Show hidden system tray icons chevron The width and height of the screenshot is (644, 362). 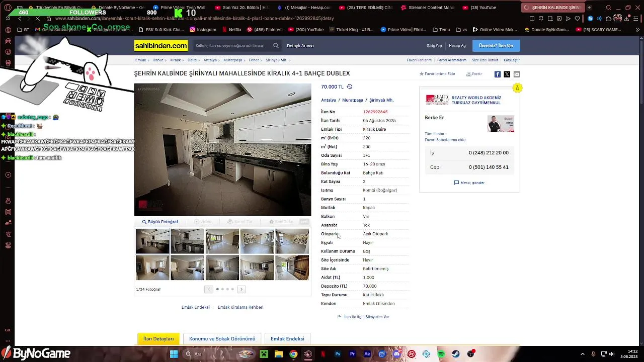[x=583, y=354]
